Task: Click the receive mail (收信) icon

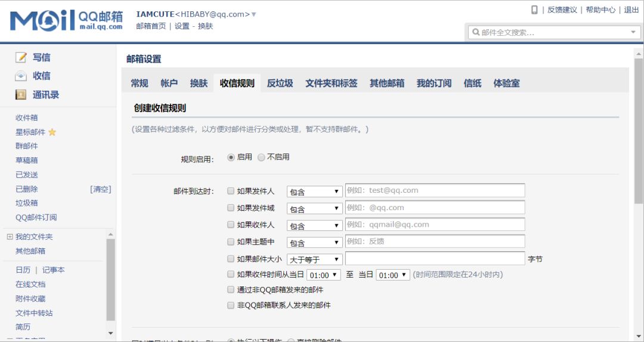Action: [x=21, y=76]
